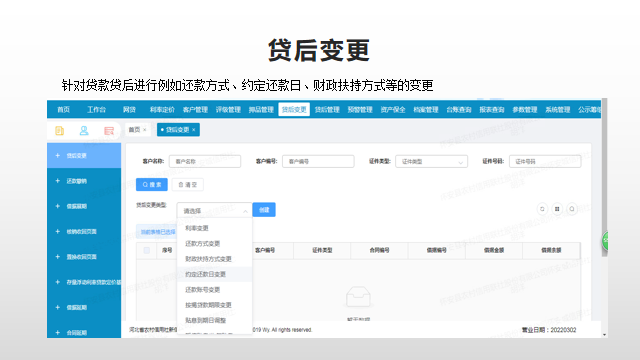Screen dimensions: 640x360
Task: Expand 贷后变更 plus icon in sidebar
Action: coord(58,156)
